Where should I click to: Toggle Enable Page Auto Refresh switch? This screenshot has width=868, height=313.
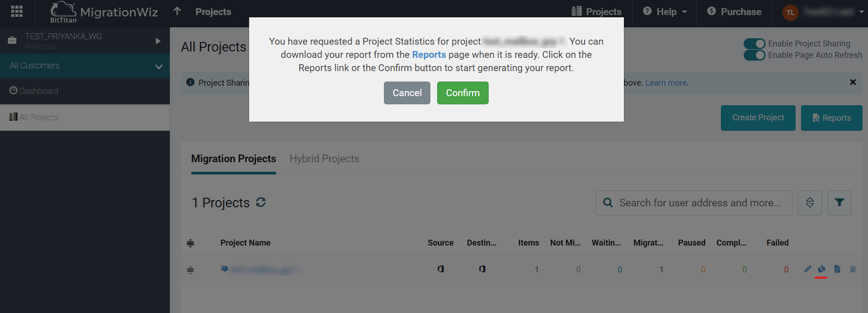(x=754, y=55)
